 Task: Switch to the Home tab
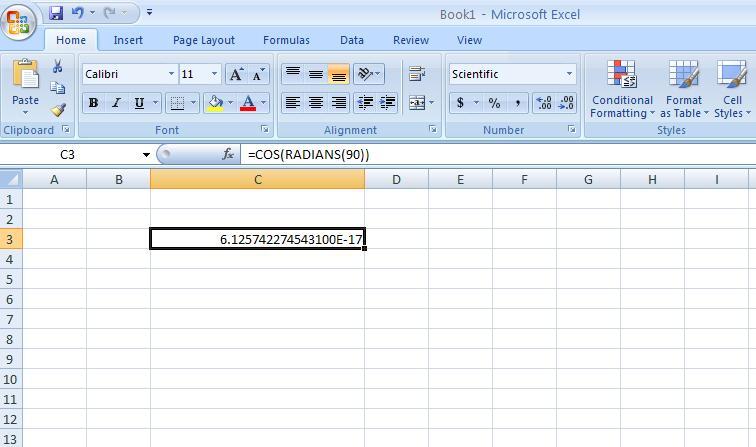71,40
